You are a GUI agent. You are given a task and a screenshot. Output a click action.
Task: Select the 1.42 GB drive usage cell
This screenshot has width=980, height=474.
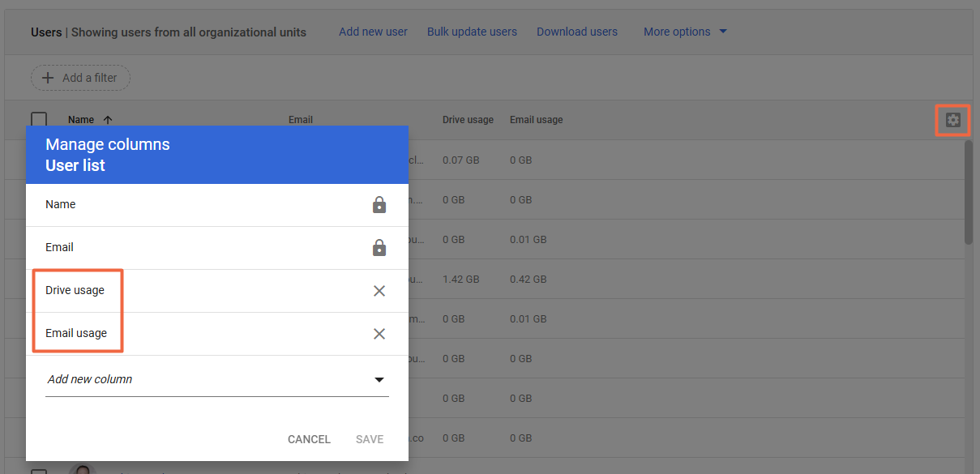coord(460,280)
